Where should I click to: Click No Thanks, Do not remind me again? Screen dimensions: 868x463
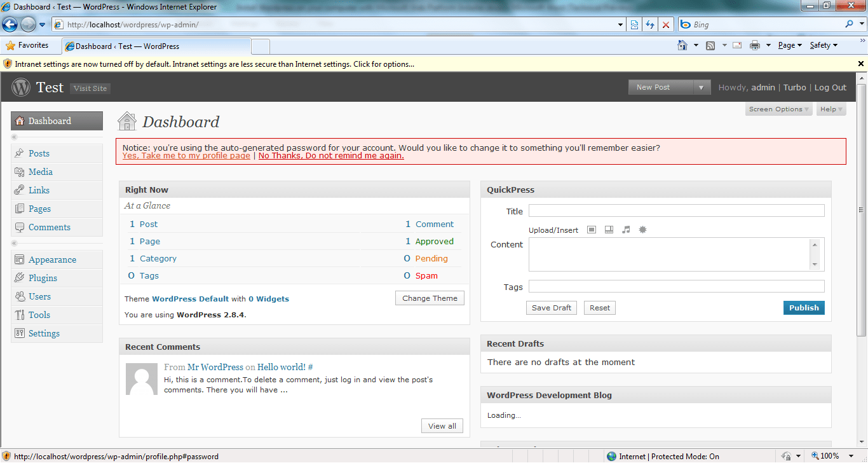pos(331,156)
